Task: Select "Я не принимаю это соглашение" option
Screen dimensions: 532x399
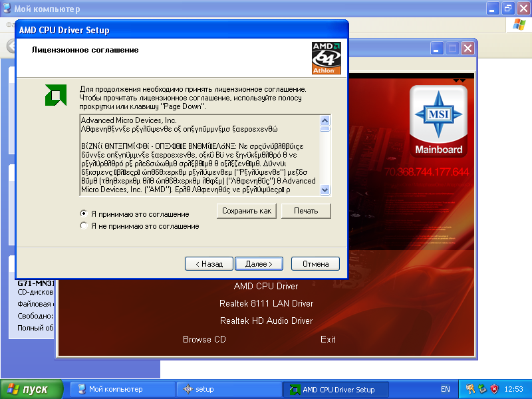Action: click(x=84, y=225)
